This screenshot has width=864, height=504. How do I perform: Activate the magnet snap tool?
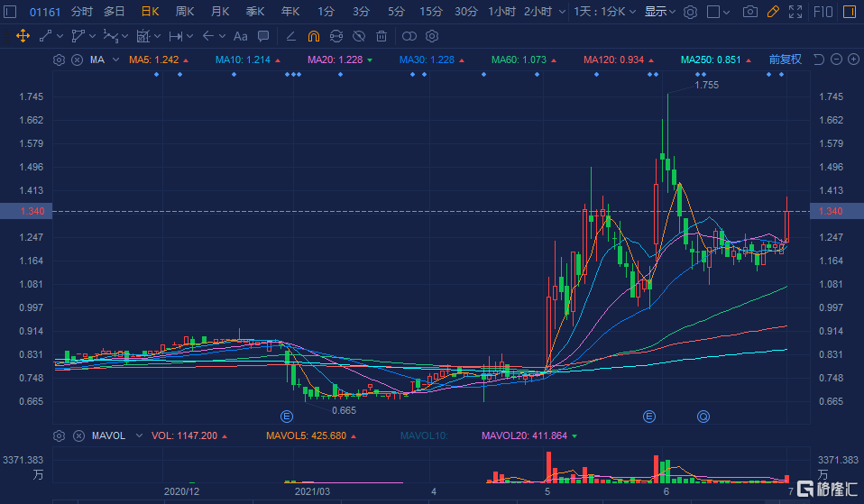tap(313, 36)
